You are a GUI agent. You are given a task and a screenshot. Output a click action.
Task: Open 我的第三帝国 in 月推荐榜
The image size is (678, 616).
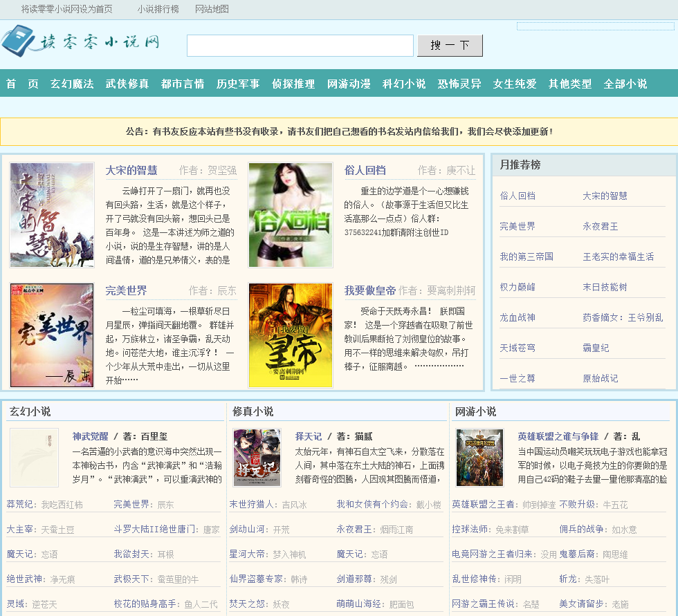pos(526,256)
